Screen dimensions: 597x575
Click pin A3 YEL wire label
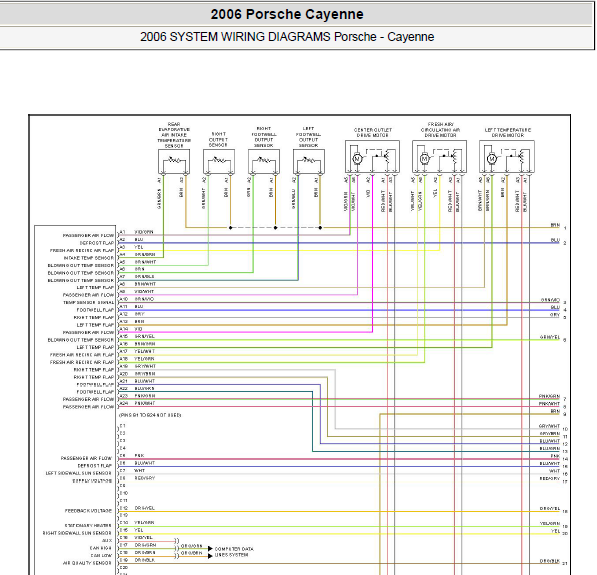[x=139, y=247]
